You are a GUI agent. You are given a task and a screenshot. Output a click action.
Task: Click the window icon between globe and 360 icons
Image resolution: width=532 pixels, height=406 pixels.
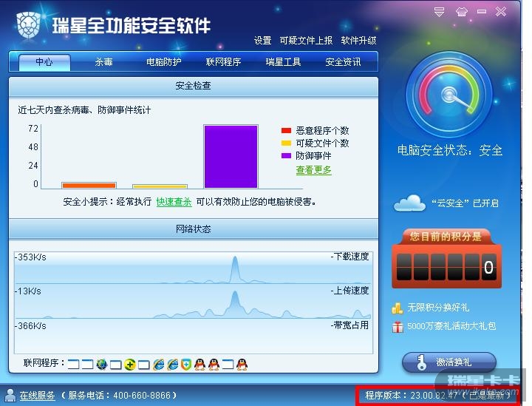(116, 365)
